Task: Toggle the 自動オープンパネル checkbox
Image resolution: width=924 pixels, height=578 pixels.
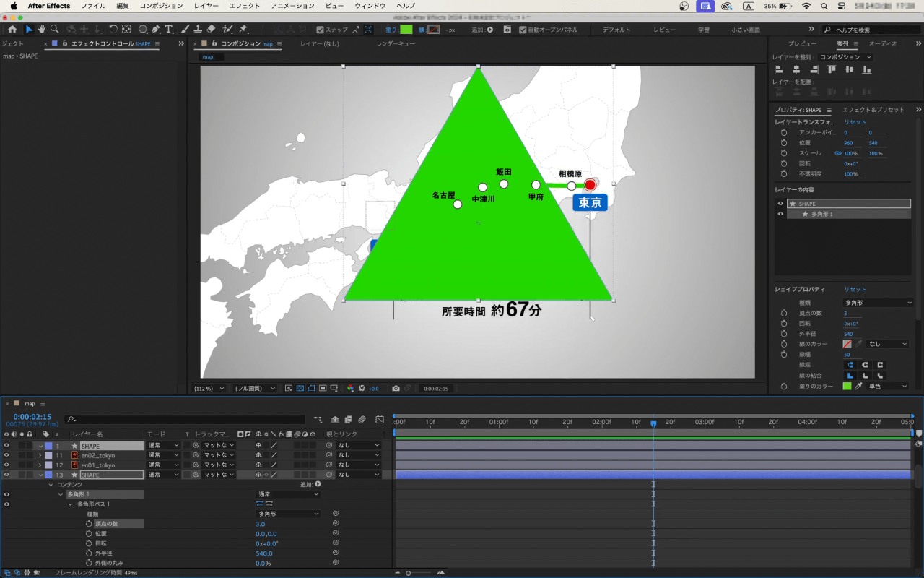Action: point(523,30)
